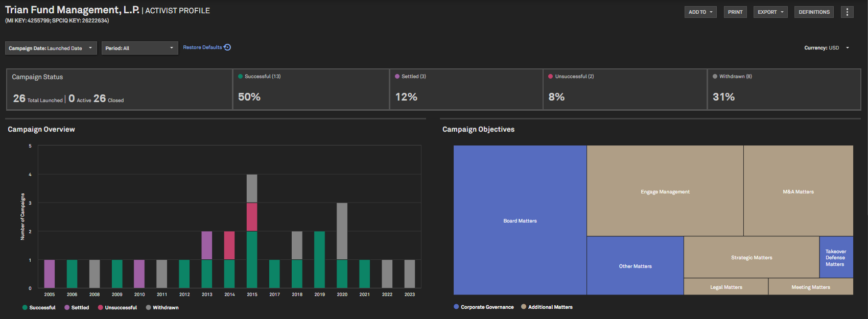Open the Definitions button
Viewport: 868px width, 319px height.
[814, 12]
